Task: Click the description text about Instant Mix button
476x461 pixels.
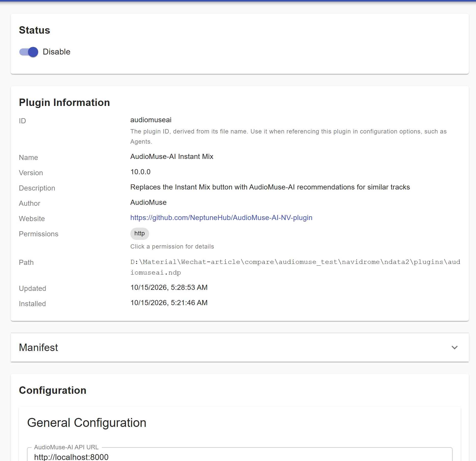Action: coord(270,187)
